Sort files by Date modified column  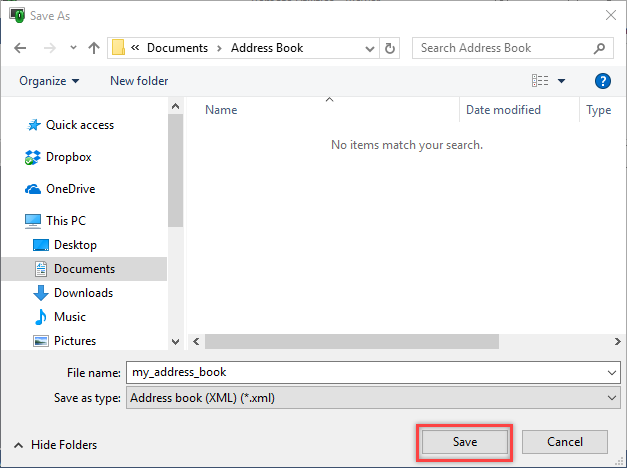(x=503, y=110)
